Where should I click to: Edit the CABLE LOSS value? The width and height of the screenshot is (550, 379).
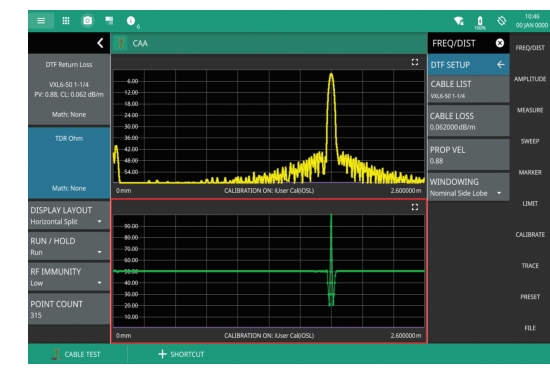[469, 121]
